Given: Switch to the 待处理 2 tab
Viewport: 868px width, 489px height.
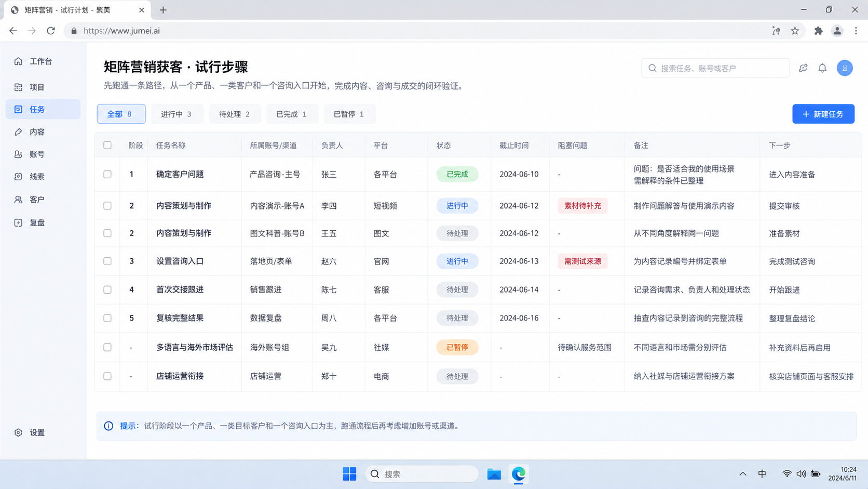Looking at the screenshot, I should [x=234, y=114].
